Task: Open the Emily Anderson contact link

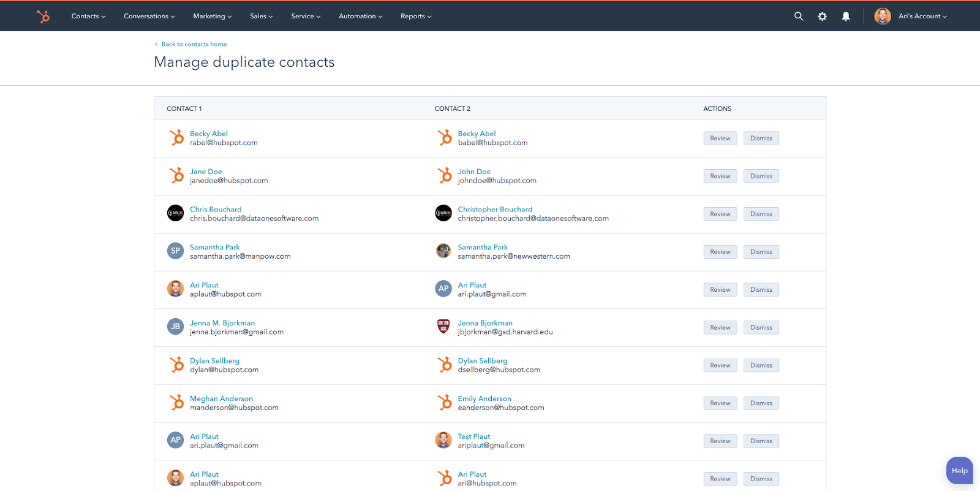Action: pyautogui.click(x=484, y=399)
